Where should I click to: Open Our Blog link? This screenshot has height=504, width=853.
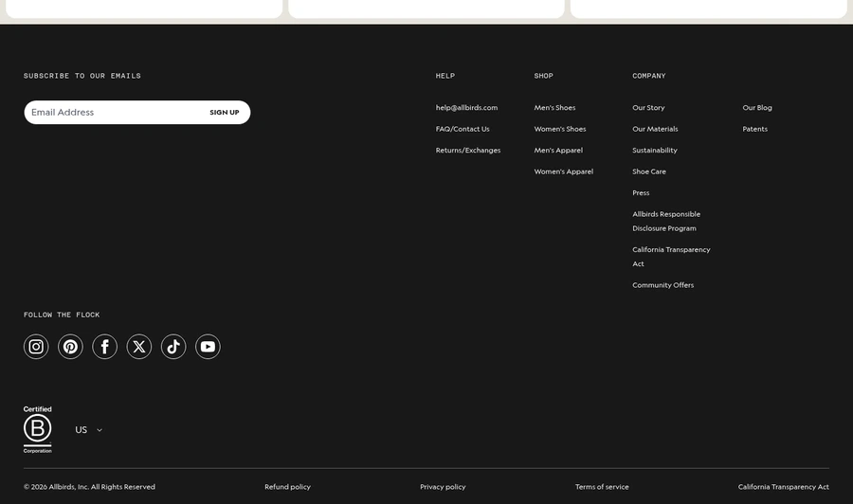point(757,108)
